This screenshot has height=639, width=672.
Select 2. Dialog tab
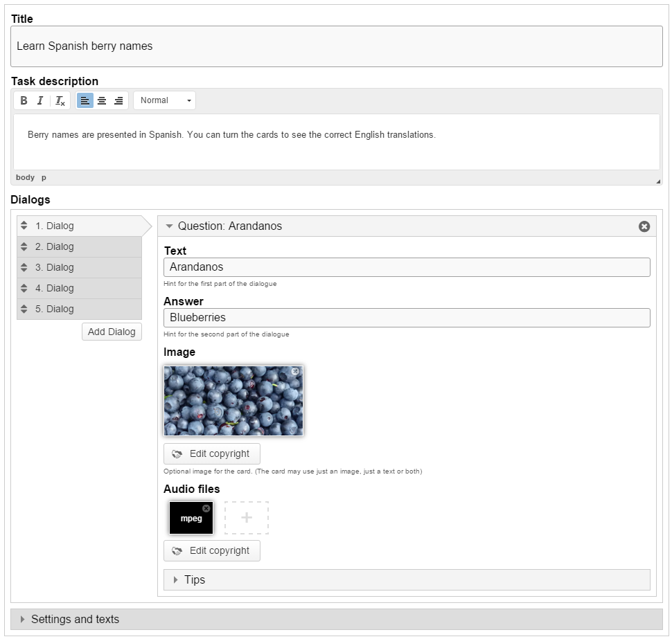[x=79, y=246]
